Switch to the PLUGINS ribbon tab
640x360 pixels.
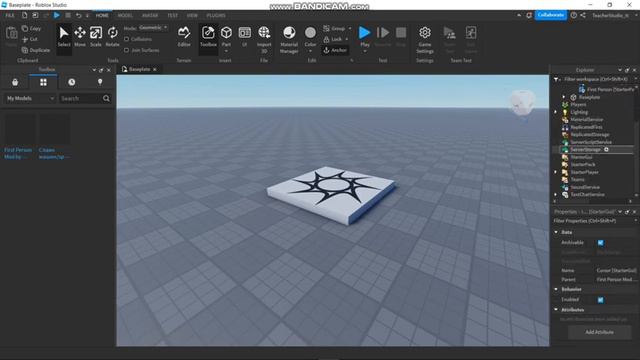point(216,16)
